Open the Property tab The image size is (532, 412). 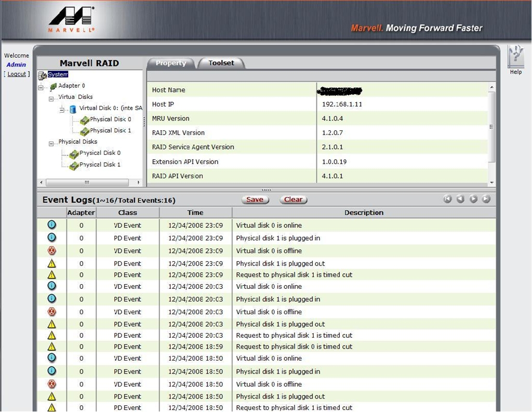point(170,63)
